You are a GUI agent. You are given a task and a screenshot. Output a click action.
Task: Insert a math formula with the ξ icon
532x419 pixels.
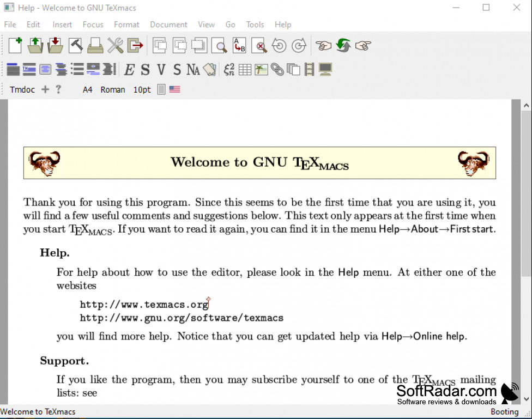click(x=229, y=70)
